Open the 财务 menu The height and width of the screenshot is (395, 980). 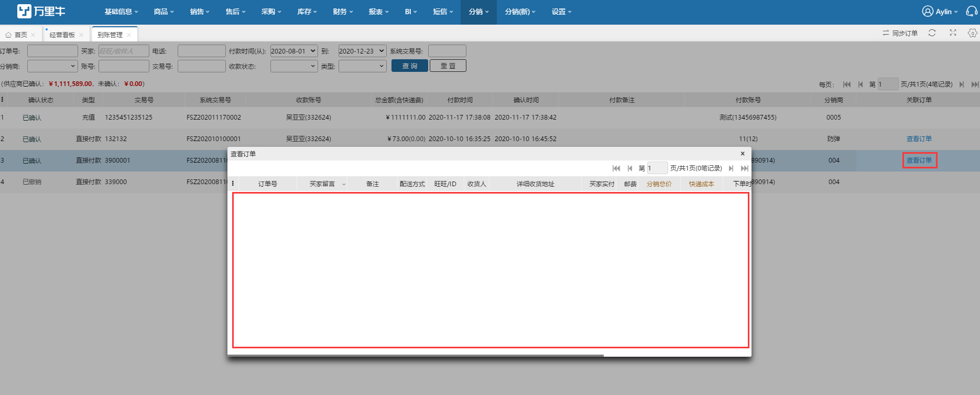[x=343, y=12]
